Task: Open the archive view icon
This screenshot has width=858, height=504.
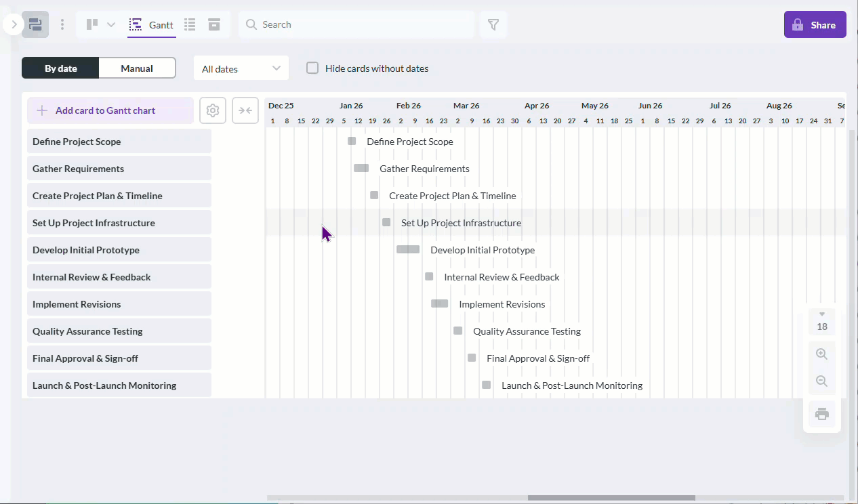Action: tap(213, 24)
